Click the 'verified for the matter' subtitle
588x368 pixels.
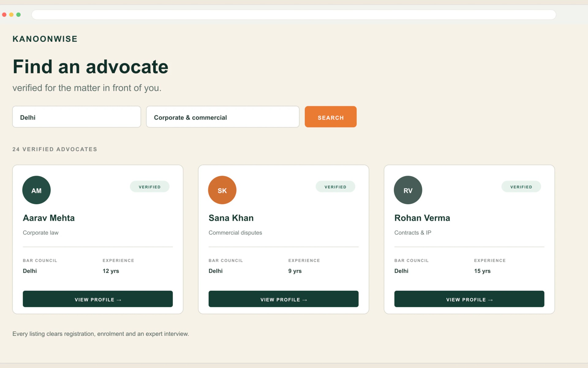click(x=87, y=88)
